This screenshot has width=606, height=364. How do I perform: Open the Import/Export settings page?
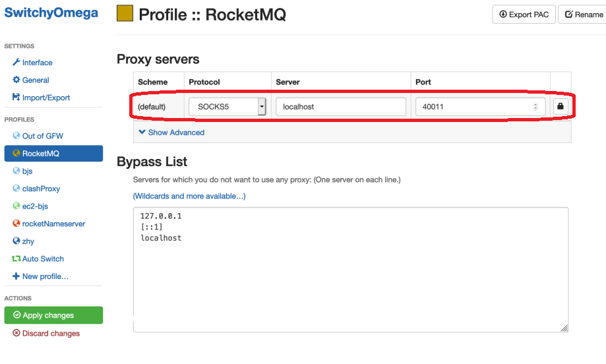(x=46, y=98)
